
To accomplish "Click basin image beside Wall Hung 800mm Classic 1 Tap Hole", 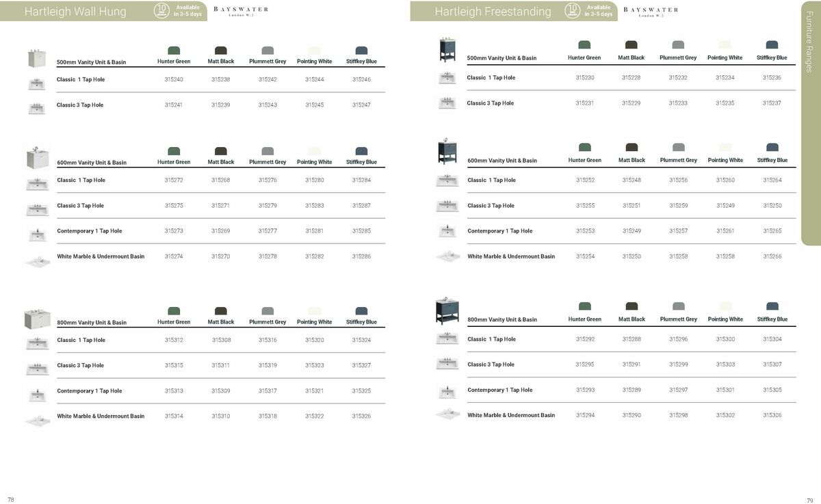I will (x=37, y=343).
